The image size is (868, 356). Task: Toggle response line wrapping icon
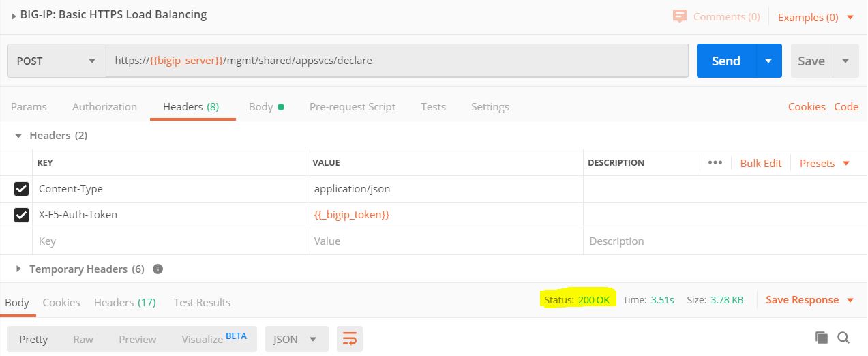click(350, 339)
